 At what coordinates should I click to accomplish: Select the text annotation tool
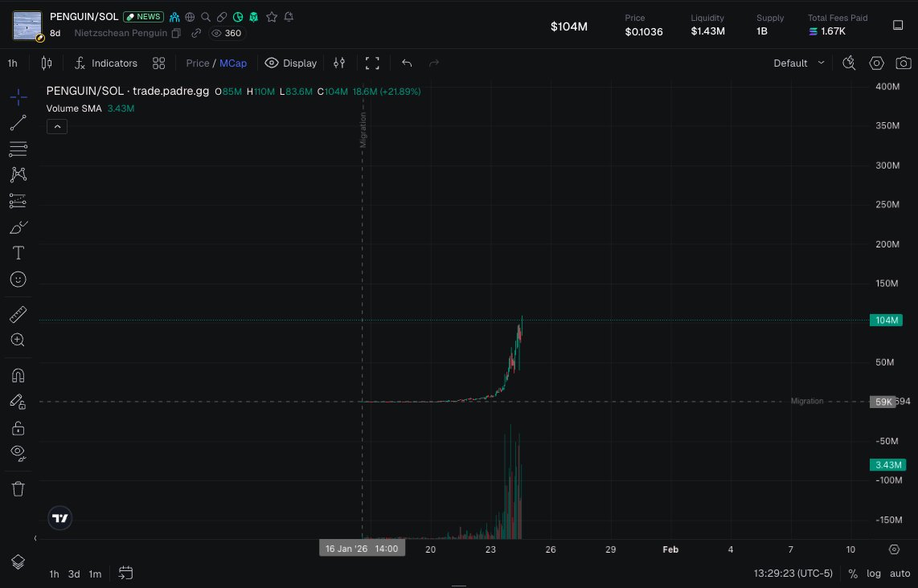coord(18,253)
